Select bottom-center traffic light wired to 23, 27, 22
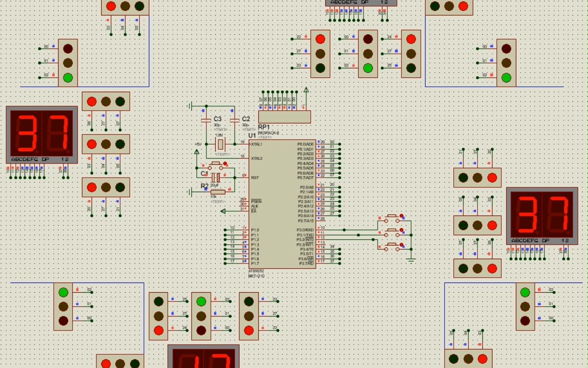The width and height of the screenshot is (588, 368). 249,316
